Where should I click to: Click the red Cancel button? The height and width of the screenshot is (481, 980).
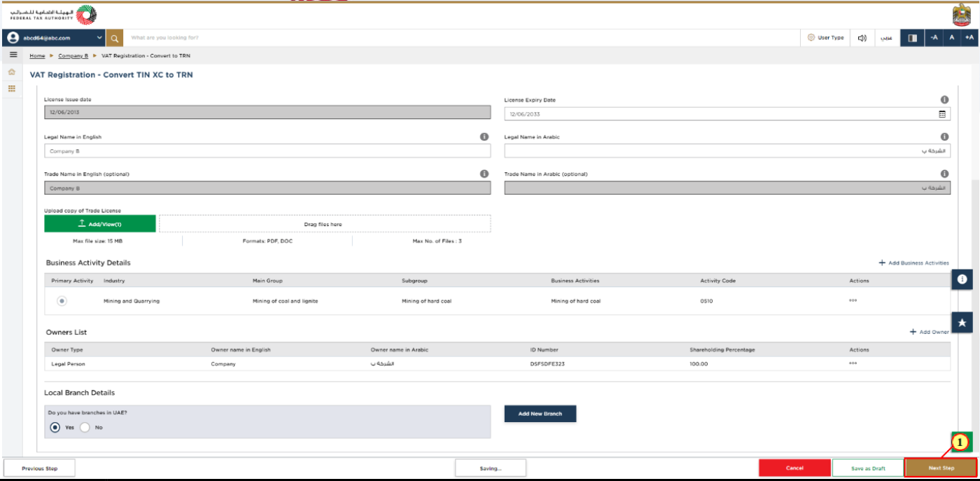click(x=794, y=468)
